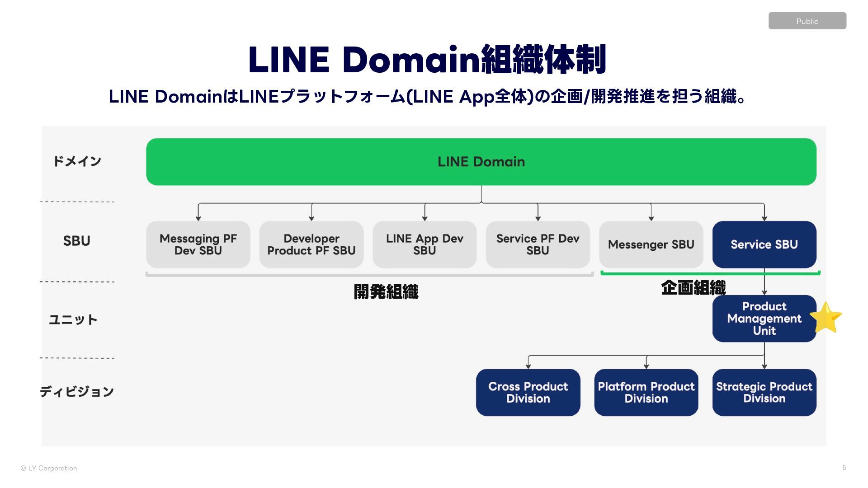Click the LINE App Dev SBU box

point(425,244)
